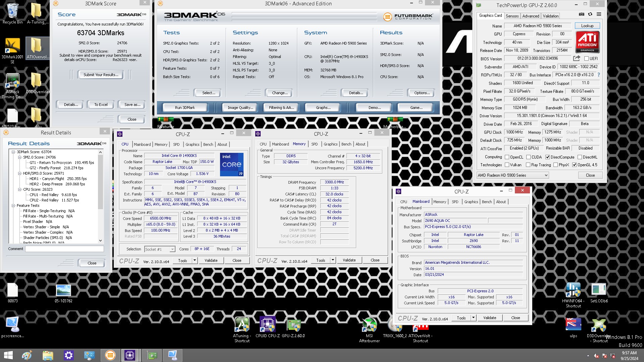Click the To Excel button
Screen dimensions: 644x362
(x=101, y=105)
